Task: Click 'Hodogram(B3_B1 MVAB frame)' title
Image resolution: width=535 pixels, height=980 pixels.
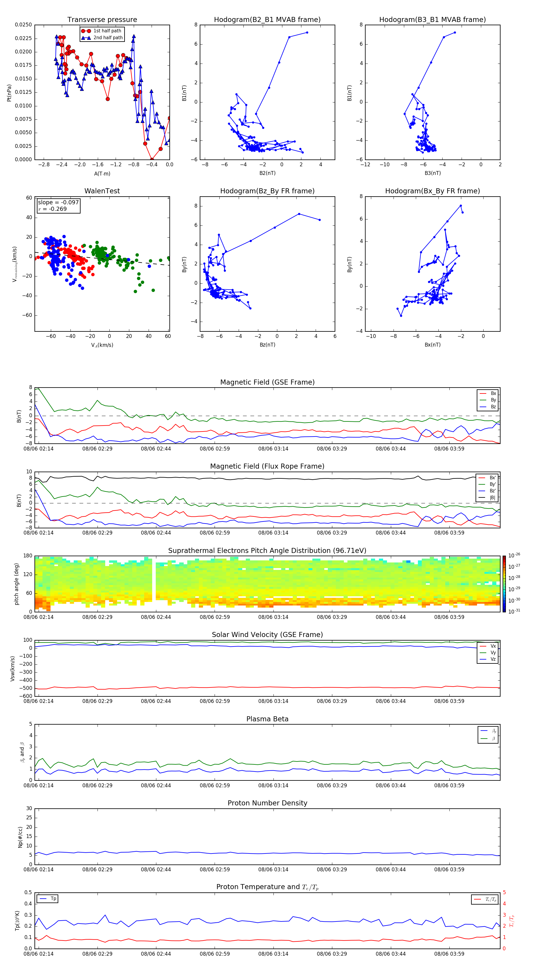Action: [x=432, y=20]
